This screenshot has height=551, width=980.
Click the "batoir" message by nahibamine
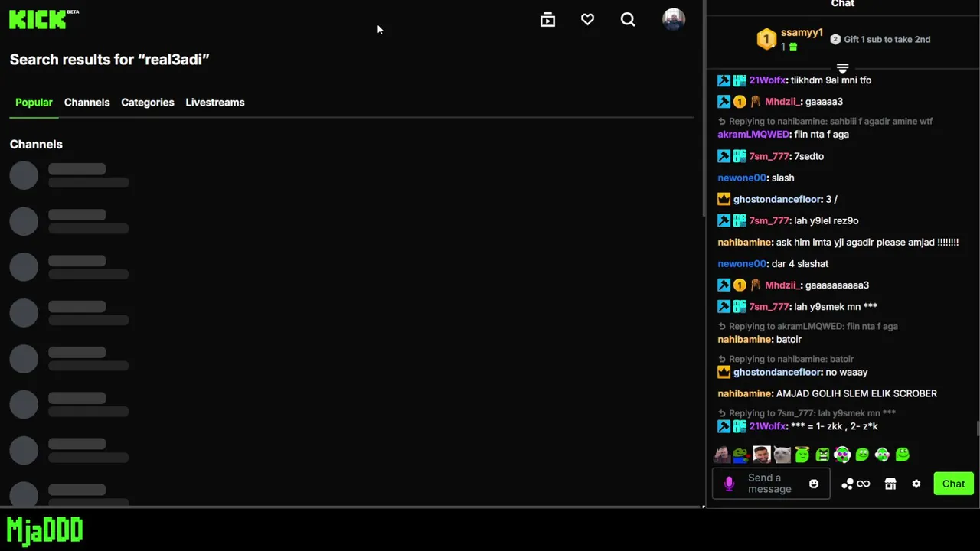789,339
